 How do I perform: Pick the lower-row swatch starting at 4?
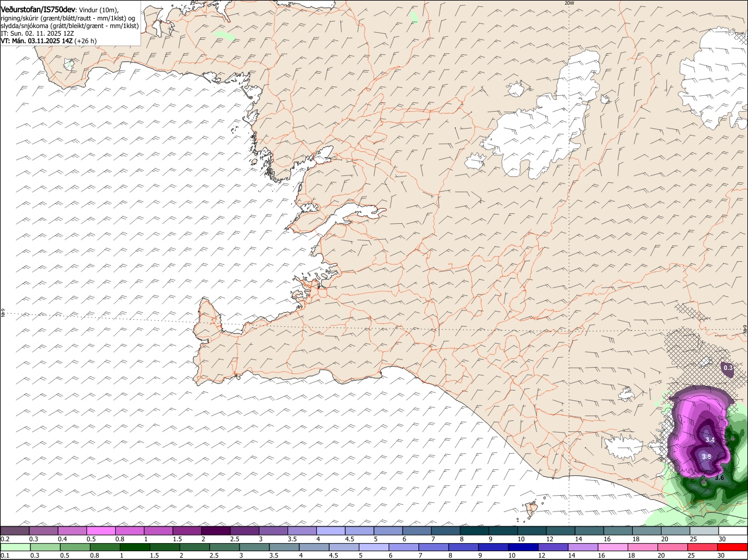point(314,547)
